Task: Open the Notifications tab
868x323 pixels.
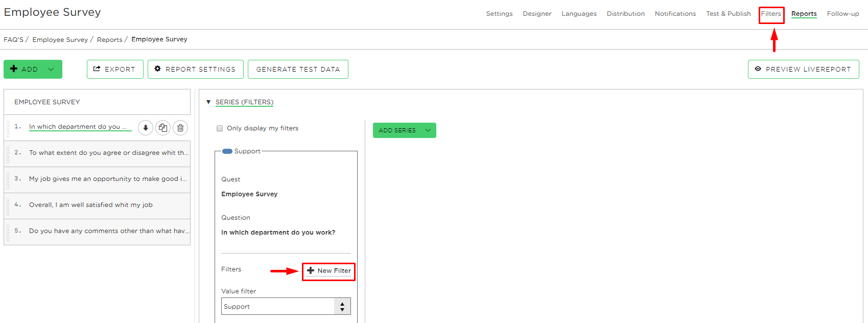Action: pyautogui.click(x=675, y=14)
